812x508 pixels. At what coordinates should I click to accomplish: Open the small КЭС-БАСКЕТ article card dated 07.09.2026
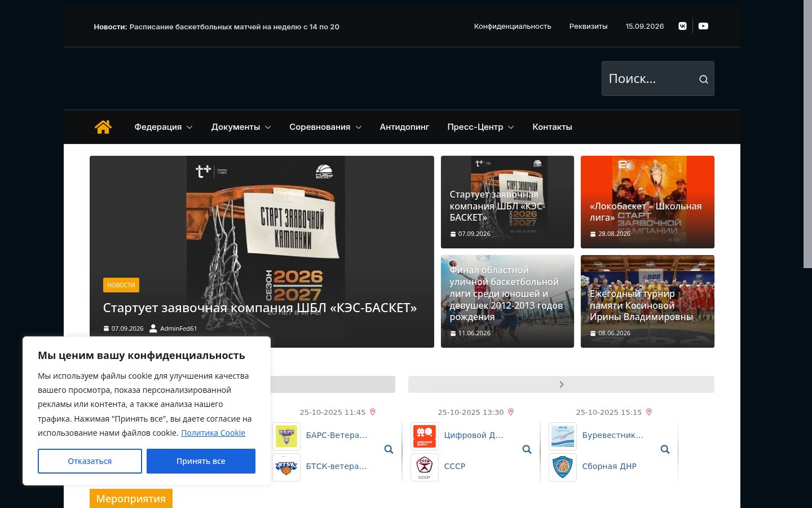pos(507,202)
